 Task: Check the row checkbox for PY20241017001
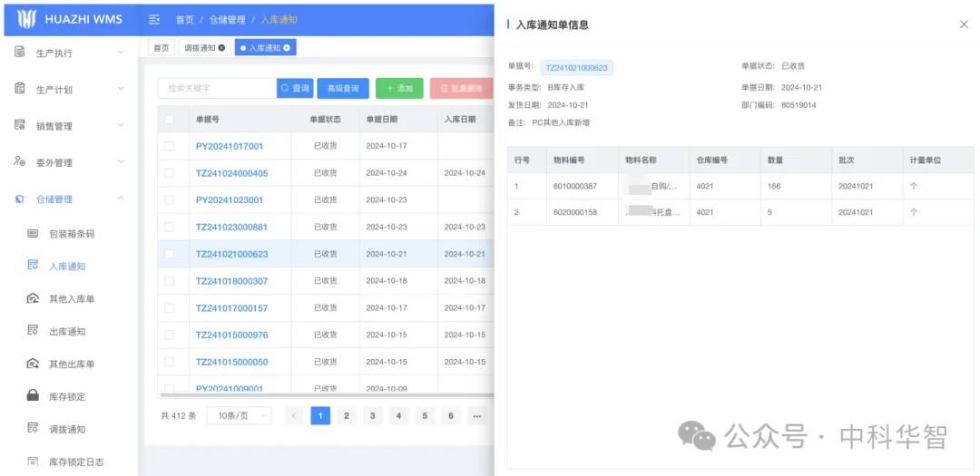pos(170,146)
